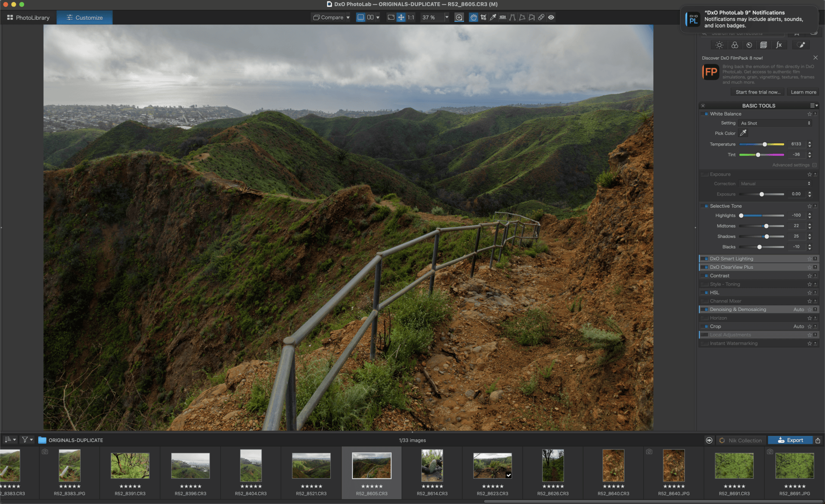Open the Compare dropdown arrow

pos(348,18)
